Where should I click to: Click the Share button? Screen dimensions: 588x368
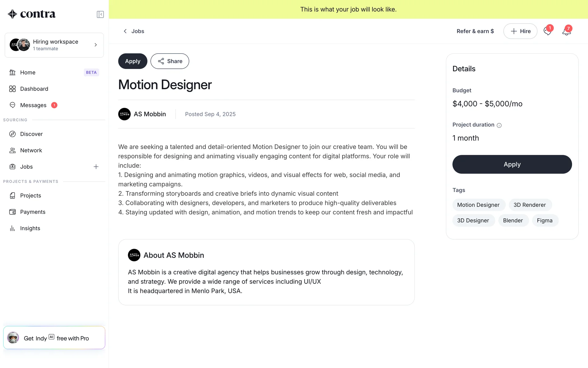[170, 61]
